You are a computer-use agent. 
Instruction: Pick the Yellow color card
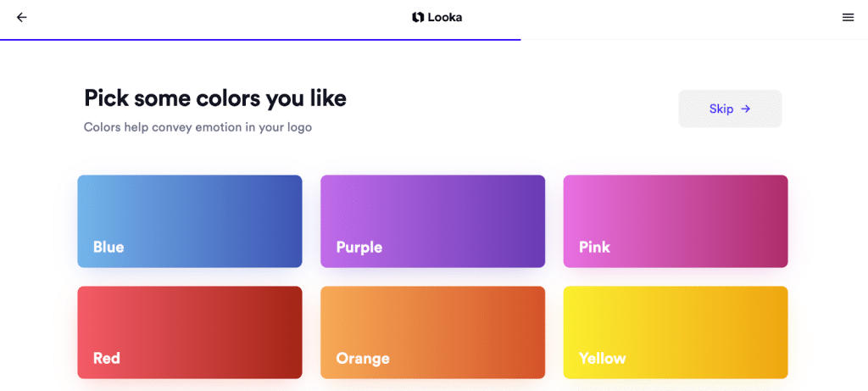(676, 332)
